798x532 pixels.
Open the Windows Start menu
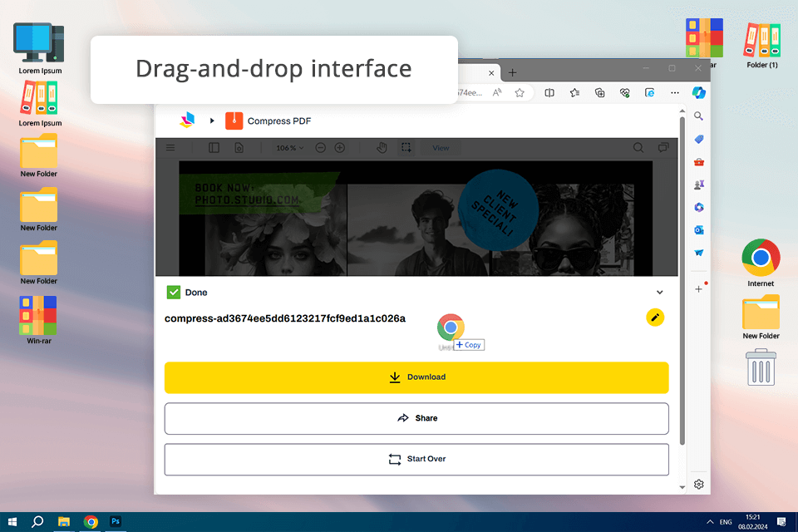click(12, 522)
